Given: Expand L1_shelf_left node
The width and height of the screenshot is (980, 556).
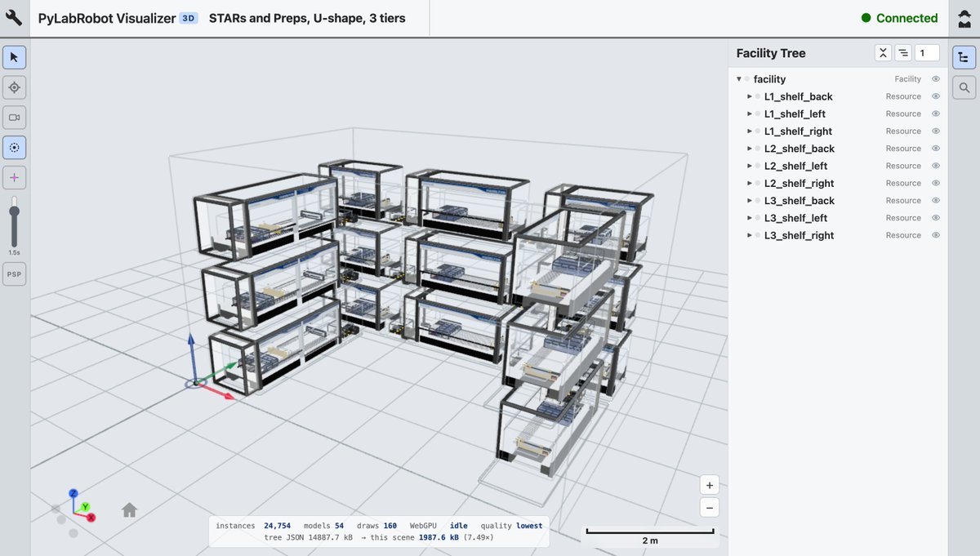Looking at the screenshot, I should click(x=750, y=113).
